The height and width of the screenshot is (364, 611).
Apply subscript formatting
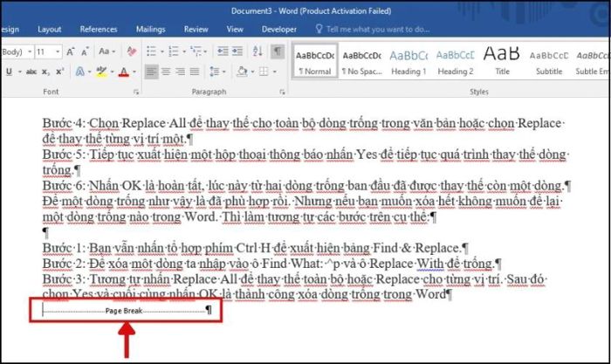[x=45, y=72]
